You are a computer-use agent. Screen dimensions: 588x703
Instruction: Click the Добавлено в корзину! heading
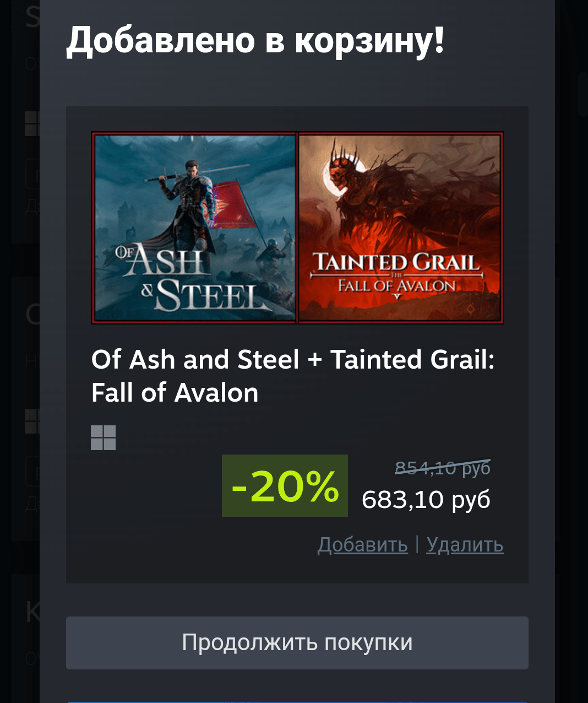(x=255, y=41)
